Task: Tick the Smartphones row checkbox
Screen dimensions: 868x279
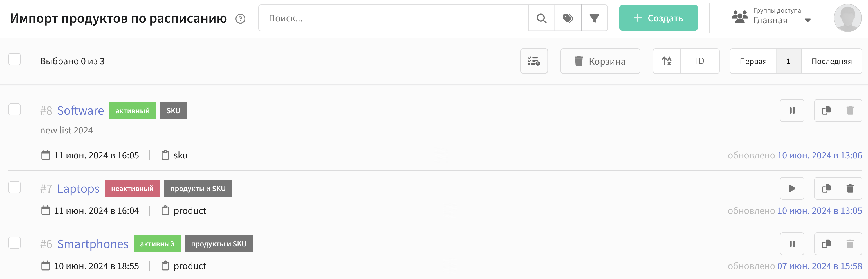Action: 14,243
